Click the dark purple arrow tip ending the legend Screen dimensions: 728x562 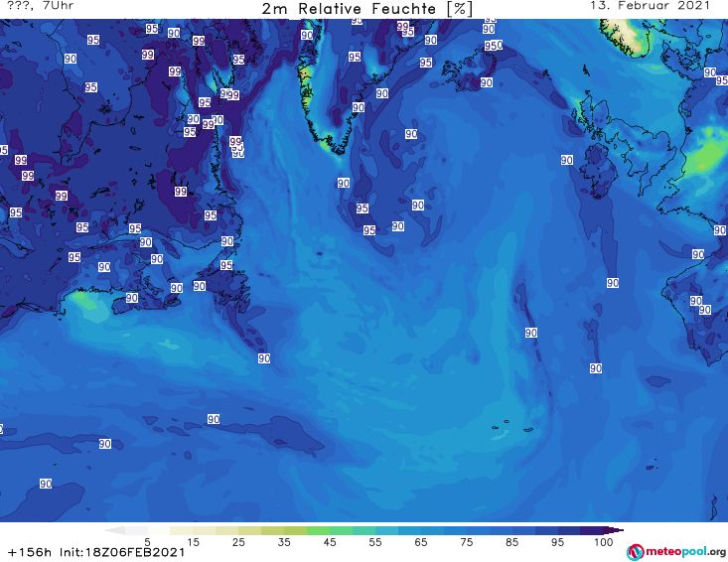tap(616, 530)
